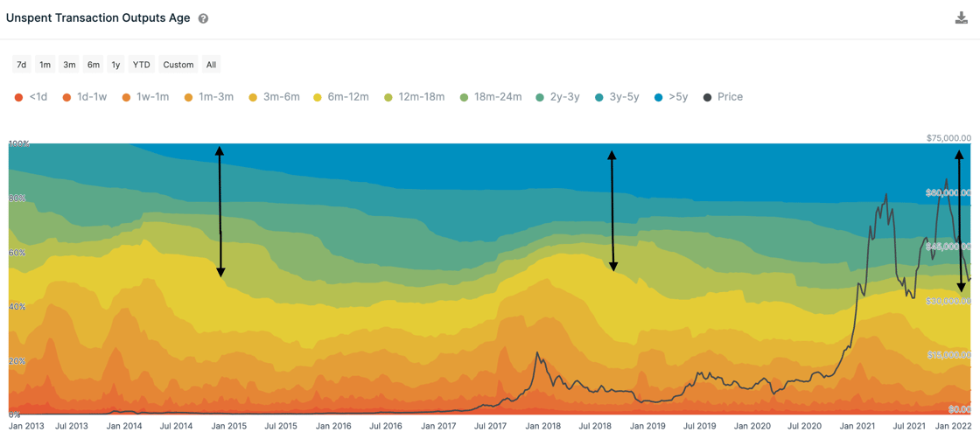This screenshot has width=980, height=446.
Task: Select the 1m time range
Action: (x=45, y=65)
